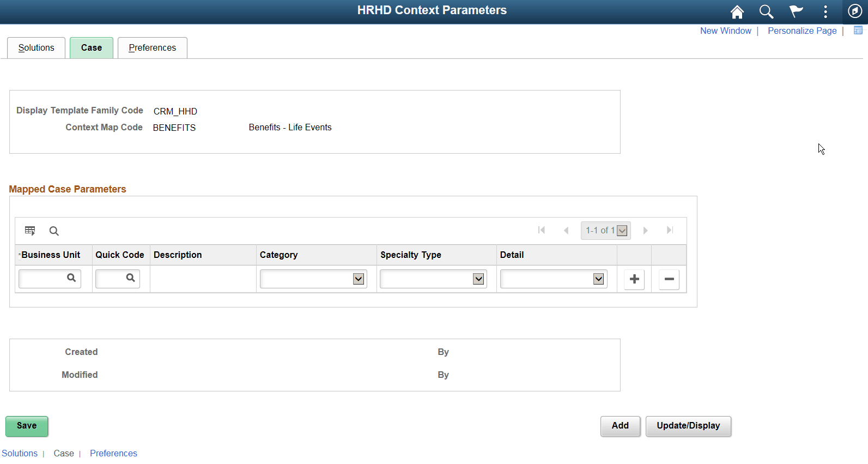
Task: Switch to the Solutions tab
Action: click(x=37, y=48)
